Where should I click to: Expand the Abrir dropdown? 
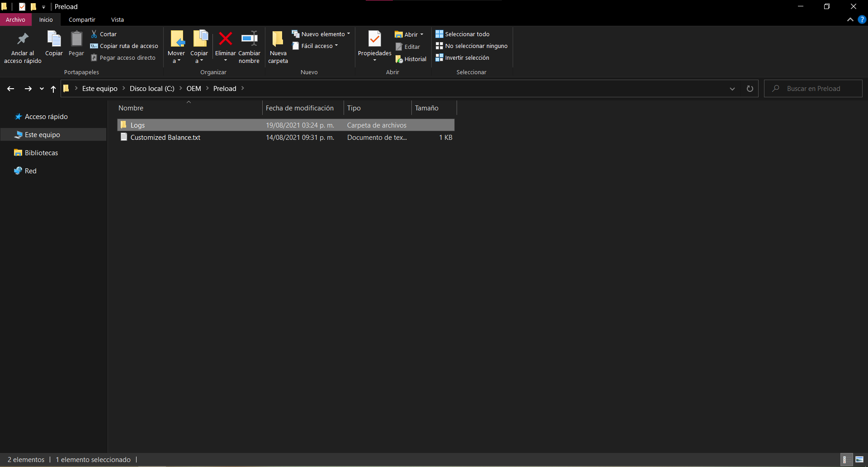422,34
